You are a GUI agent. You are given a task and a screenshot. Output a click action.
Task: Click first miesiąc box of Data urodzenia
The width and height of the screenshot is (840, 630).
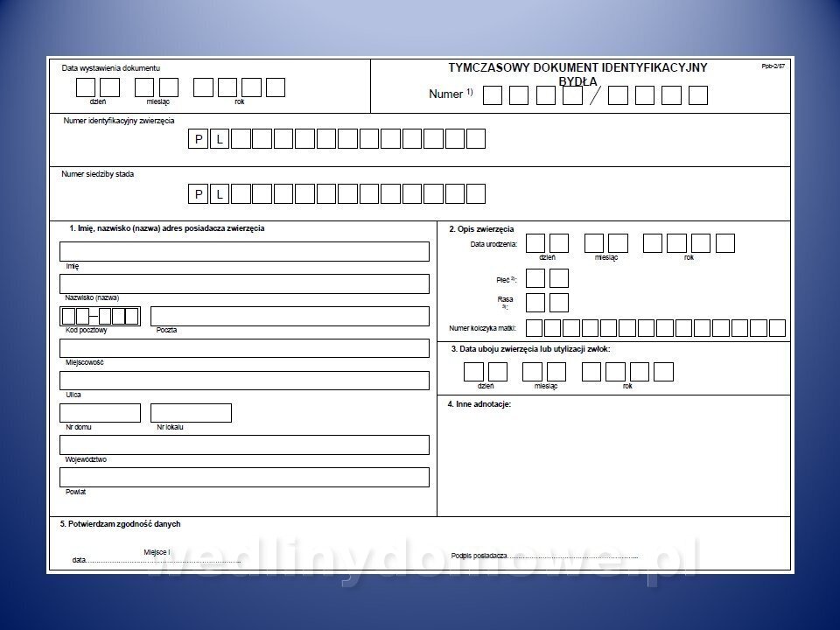[x=593, y=243]
